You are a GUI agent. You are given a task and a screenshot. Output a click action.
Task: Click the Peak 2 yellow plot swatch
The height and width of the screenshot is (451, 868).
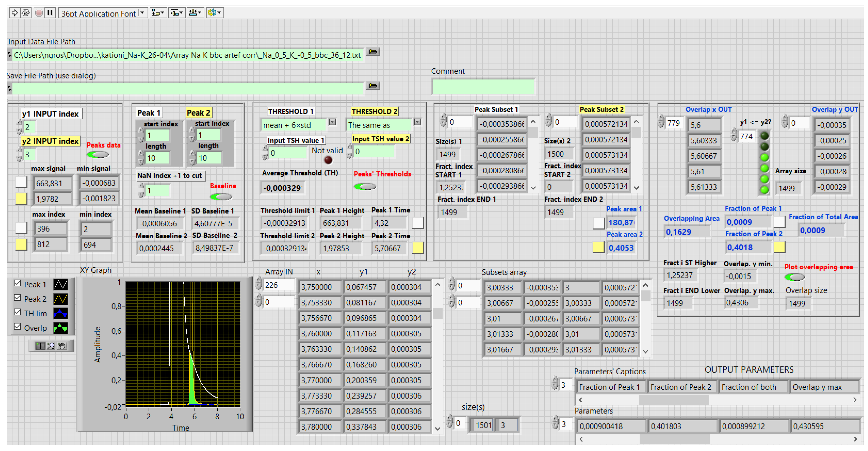coord(61,299)
